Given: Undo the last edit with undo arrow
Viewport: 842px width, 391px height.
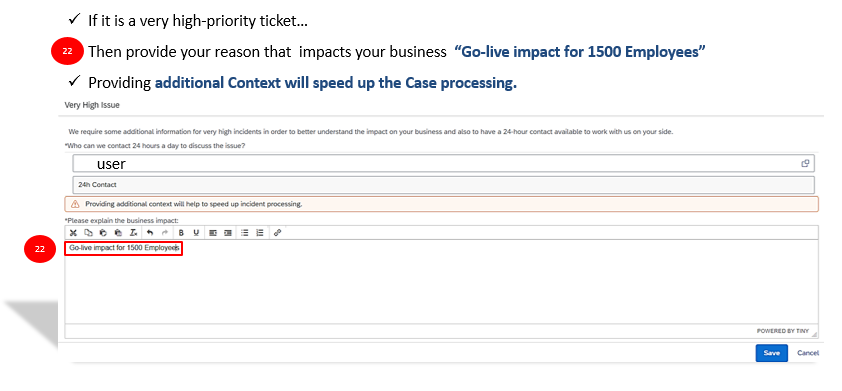Looking at the screenshot, I should click(150, 233).
